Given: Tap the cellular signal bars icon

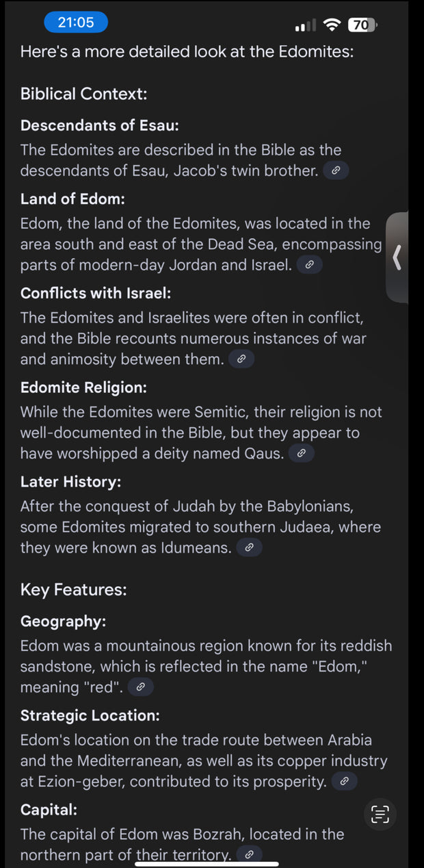Looking at the screenshot, I should tap(305, 26).
